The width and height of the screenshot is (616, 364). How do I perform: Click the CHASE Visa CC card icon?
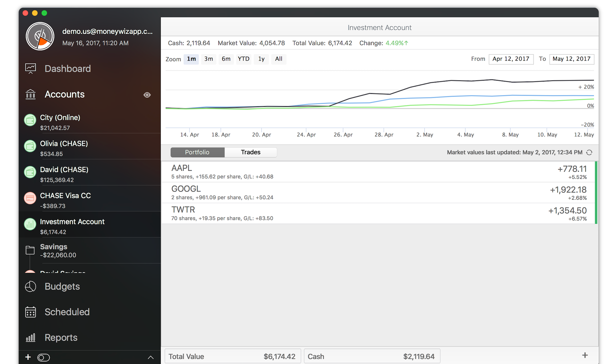[x=30, y=198]
